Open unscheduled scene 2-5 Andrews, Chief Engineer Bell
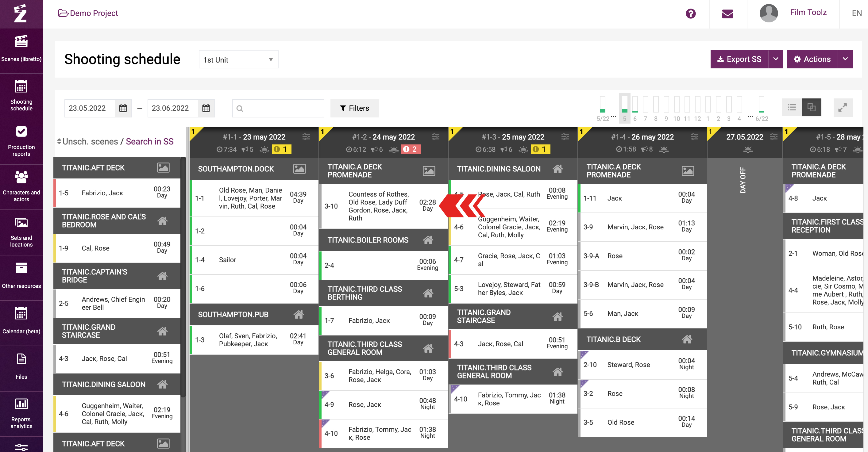Image resolution: width=868 pixels, height=452 pixels. pyautogui.click(x=117, y=303)
